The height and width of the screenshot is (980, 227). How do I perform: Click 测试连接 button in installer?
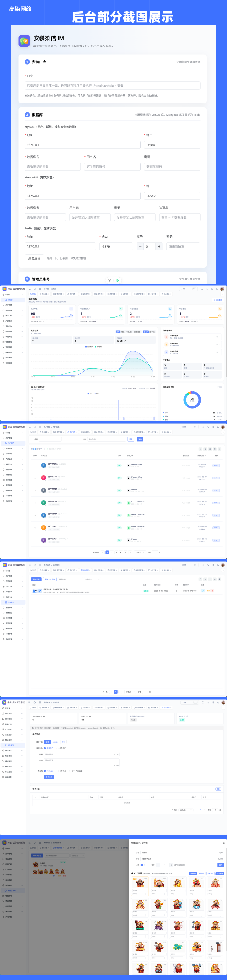[x=34, y=258]
